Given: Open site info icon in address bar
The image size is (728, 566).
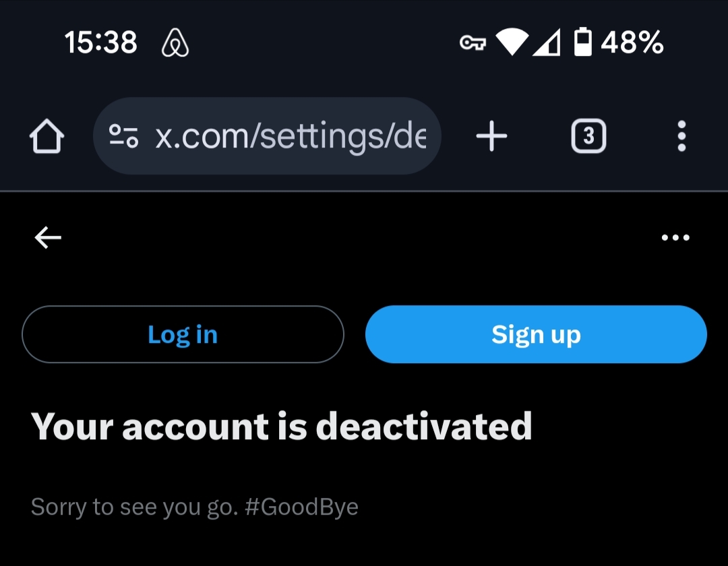Looking at the screenshot, I should [x=124, y=136].
